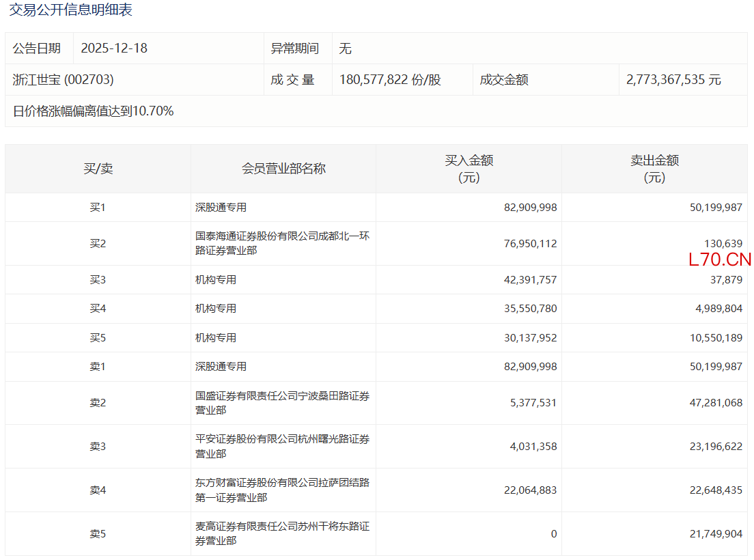Viewport: 754px width, 560px height.
Task: Open the 平安证券 杭州曙光路 branch entry
Action: 282,446
